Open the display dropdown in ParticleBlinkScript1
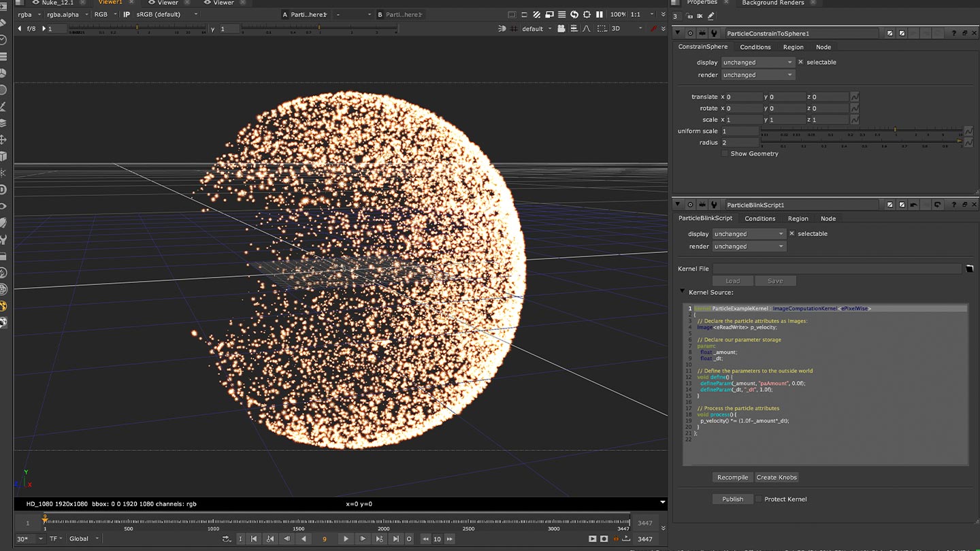This screenshot has height=551, width=980. 748,234
